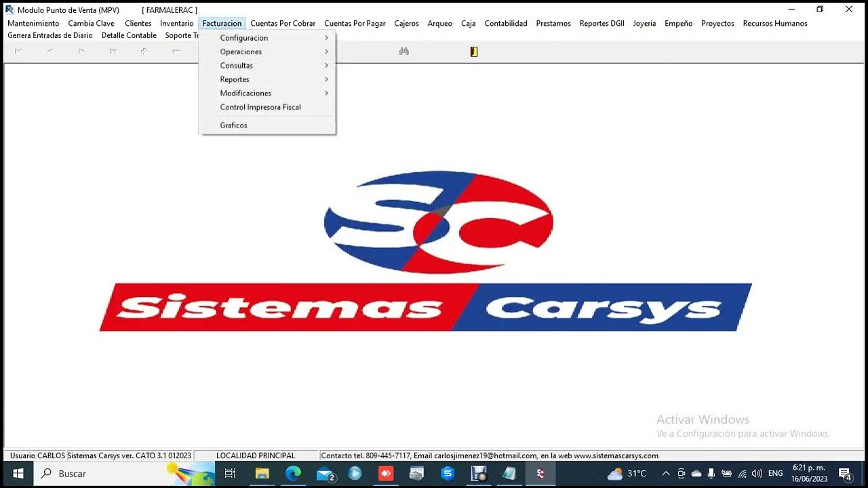The width and height of the screenshot is (868, 488).
Task: Click the LOCALIDAD PRINCIPAL status bar text
Action: click(256, 455)
